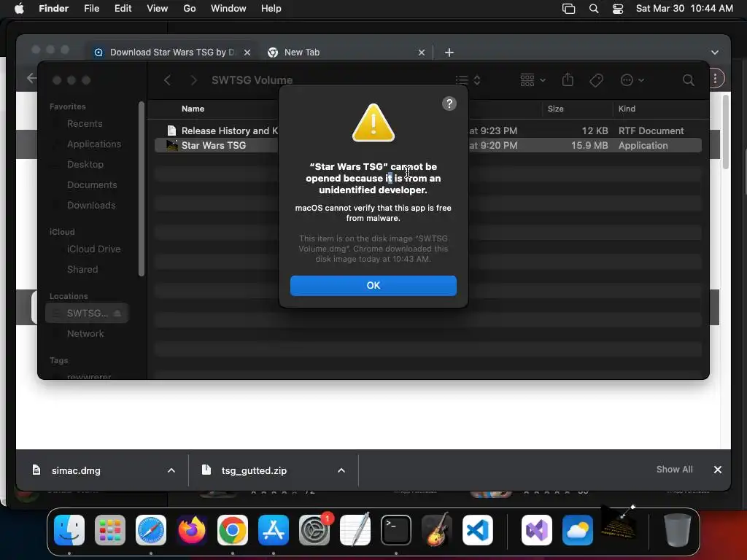Open Chrome three-dot menu
Viewport: 747px width, 560px height.
(715, 79)
